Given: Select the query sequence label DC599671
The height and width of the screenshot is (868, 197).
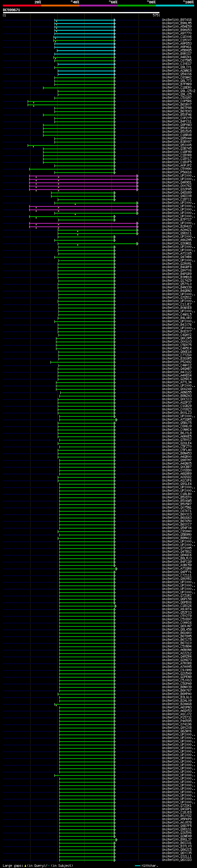Looking at the screenshot, I should click(11, 10).
